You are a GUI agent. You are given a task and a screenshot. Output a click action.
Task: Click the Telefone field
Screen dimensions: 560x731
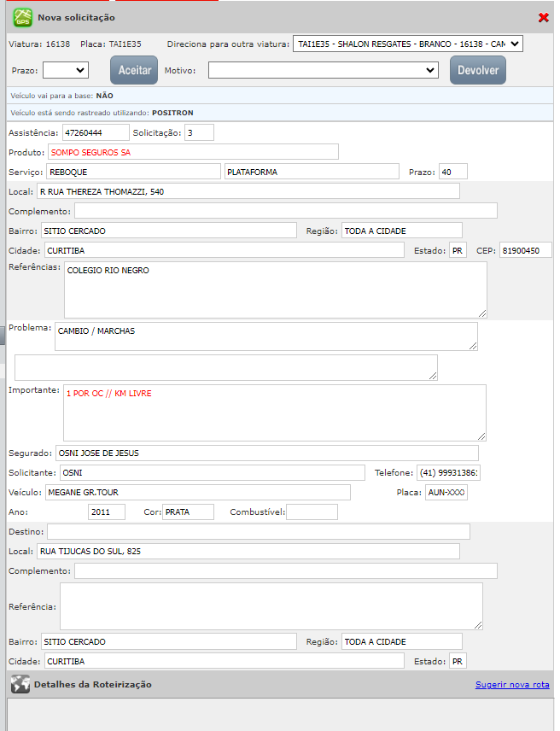(448, 473)
